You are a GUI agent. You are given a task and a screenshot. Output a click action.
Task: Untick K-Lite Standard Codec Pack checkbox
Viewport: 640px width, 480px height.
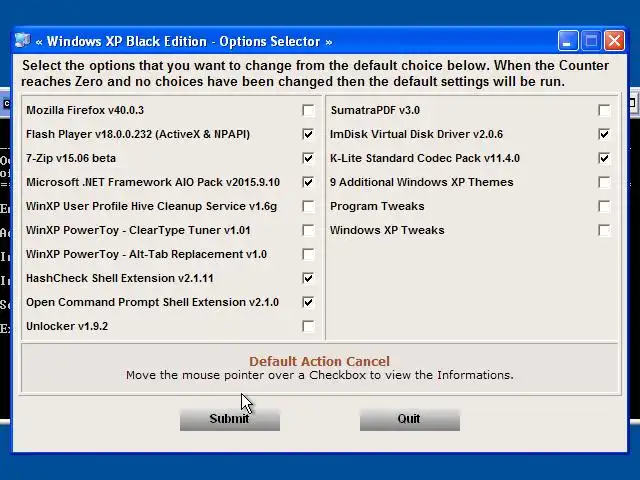pos(604,158)
